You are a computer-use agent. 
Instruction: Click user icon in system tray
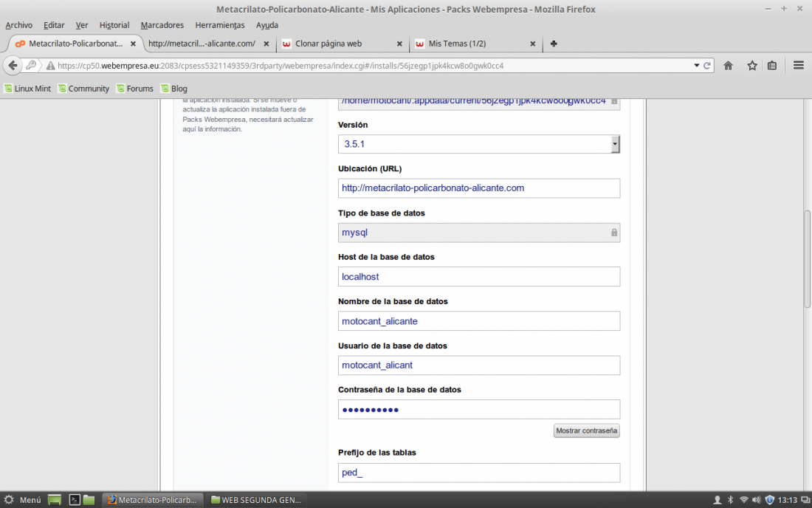tap(718, 500)
